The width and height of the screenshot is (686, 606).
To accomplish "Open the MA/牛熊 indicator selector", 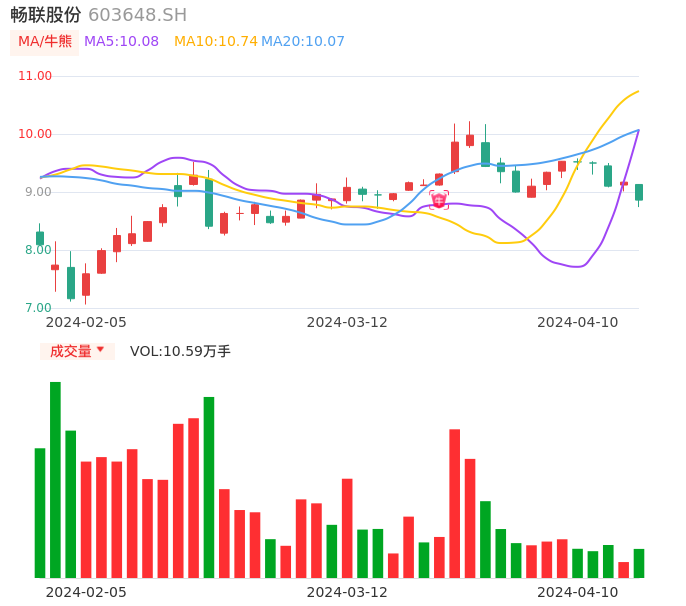I will point(44,42).
